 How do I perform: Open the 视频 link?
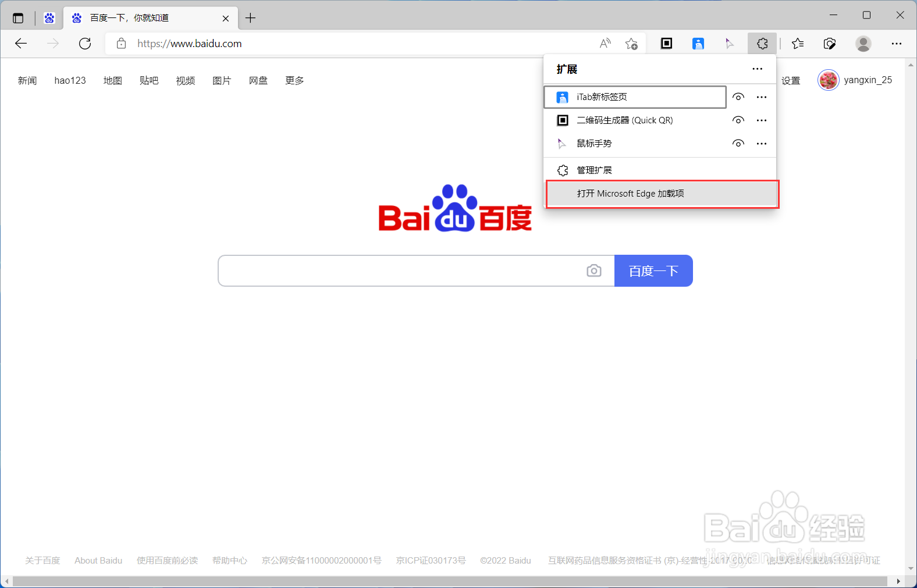(186, 81)
